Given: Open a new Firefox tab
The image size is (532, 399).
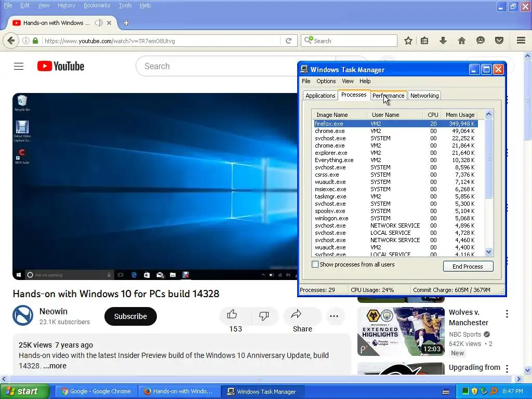Looking at the screenshot, I should pyautogui.click(x=126, y=23).
